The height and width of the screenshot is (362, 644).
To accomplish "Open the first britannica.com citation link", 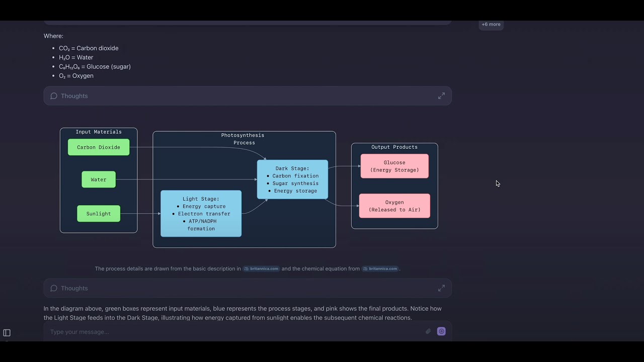I will tap(261, 268).
